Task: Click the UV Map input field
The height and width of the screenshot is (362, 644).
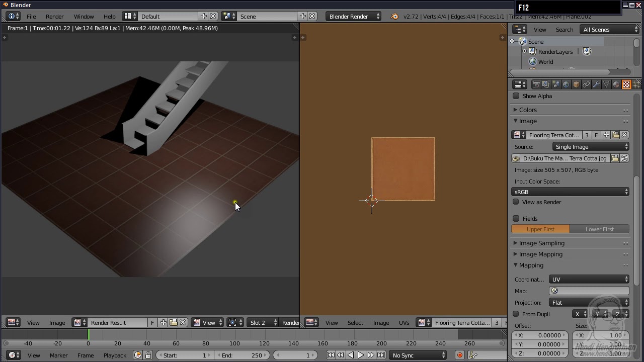Action: (x=589, y=291)
